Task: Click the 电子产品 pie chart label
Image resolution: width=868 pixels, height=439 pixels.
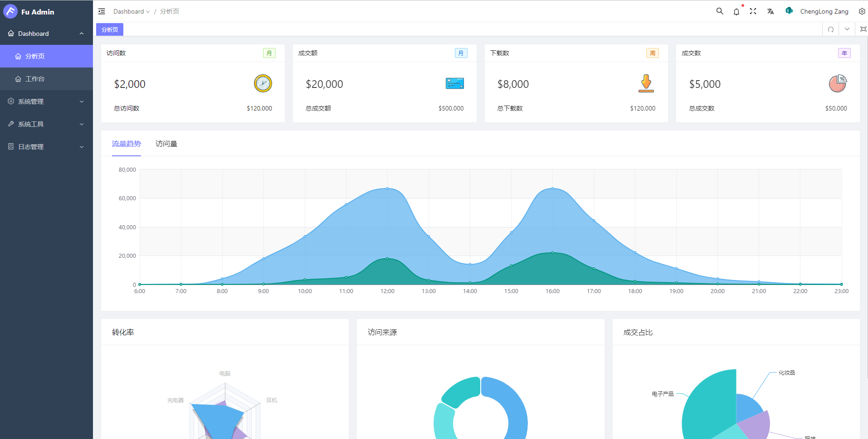Action: pos(663,394)
